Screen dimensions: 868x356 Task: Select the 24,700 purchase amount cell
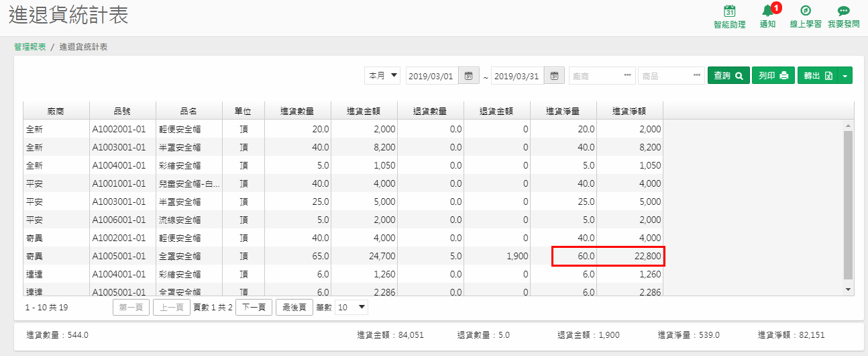click(x=364, y=256)
